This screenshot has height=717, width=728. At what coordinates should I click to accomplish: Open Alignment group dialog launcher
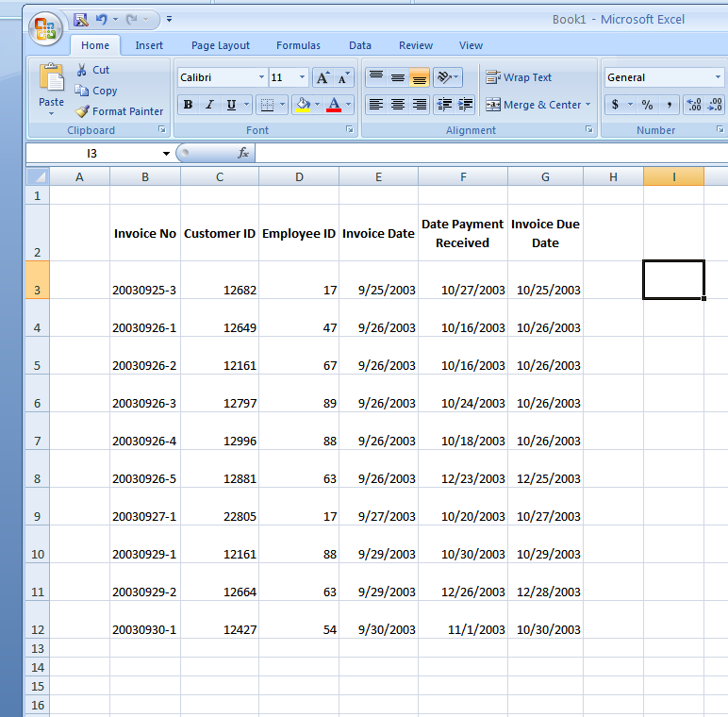pos(589,129)
